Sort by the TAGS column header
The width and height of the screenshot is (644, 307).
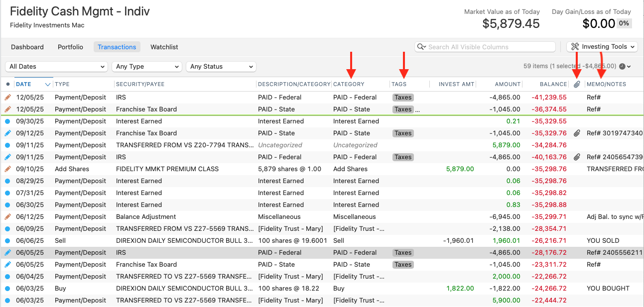click(399, 85)
